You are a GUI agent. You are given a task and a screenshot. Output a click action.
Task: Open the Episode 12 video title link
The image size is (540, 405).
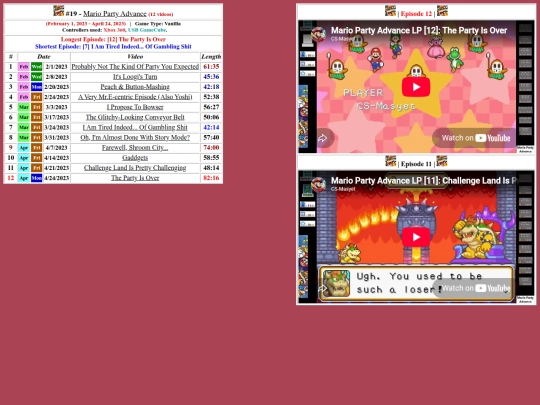[x=419, y=31]
